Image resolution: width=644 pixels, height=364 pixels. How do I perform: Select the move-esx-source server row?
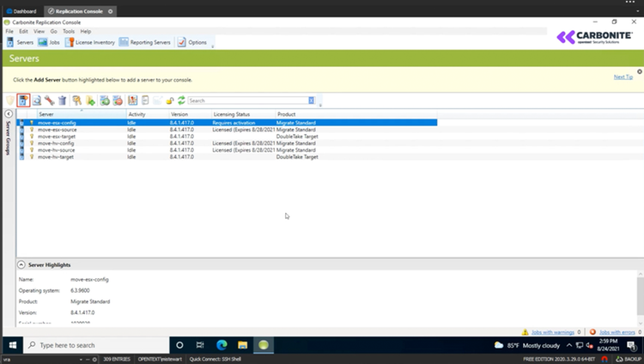227,130
